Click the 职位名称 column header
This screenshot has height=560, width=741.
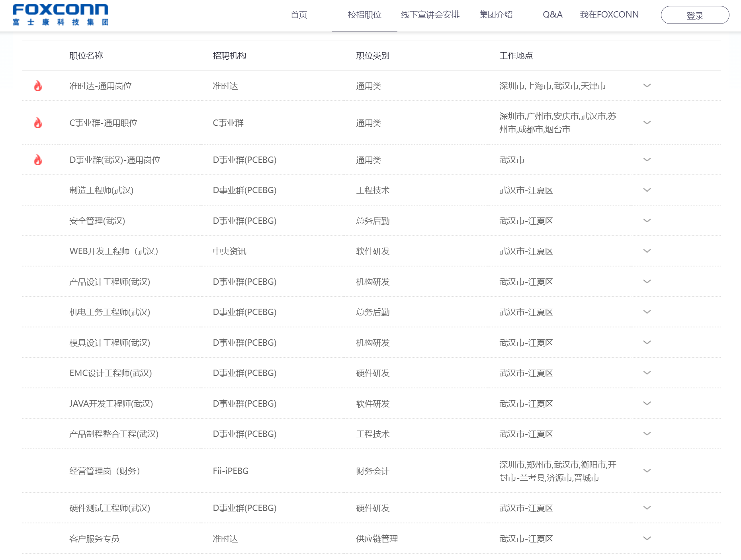point(86,56)
